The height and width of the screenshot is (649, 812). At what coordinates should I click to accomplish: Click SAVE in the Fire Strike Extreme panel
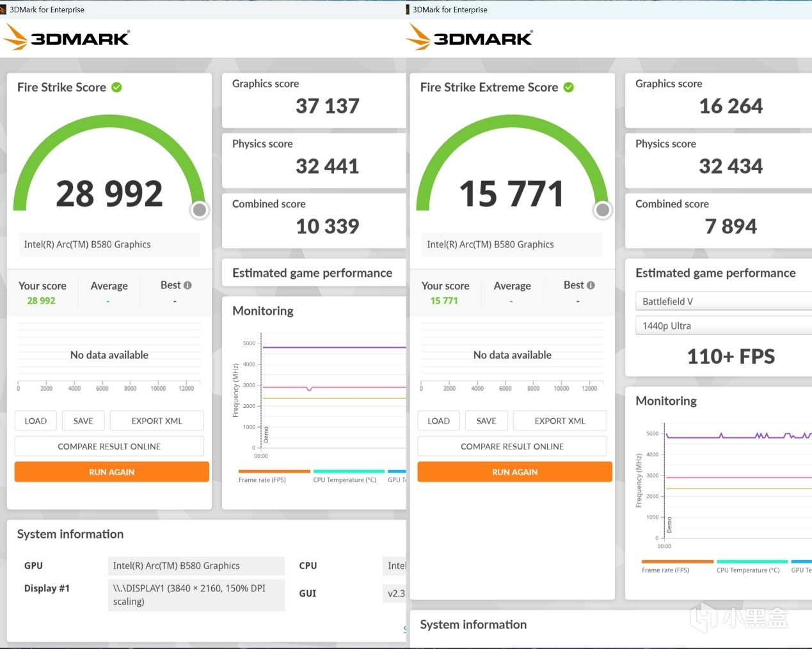point(486,421)
